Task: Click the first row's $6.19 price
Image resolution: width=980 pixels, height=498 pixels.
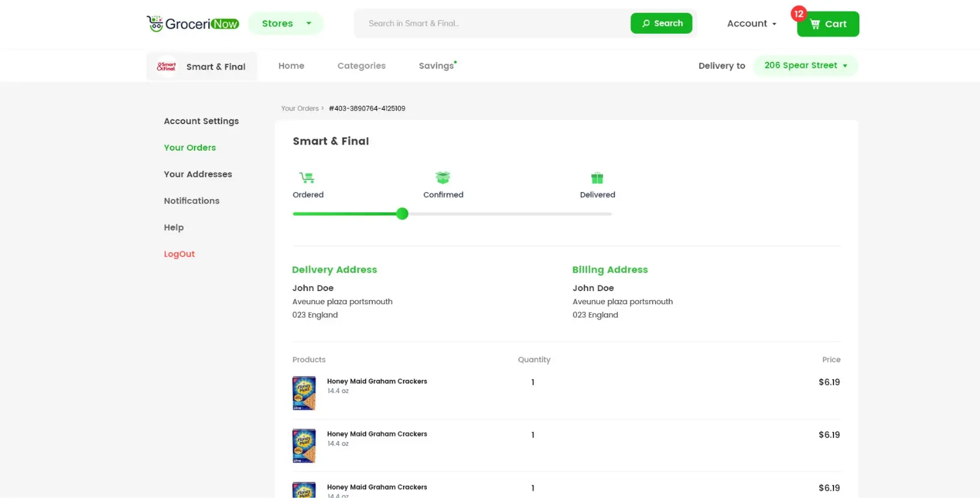Action: click(x=829, y=382)
